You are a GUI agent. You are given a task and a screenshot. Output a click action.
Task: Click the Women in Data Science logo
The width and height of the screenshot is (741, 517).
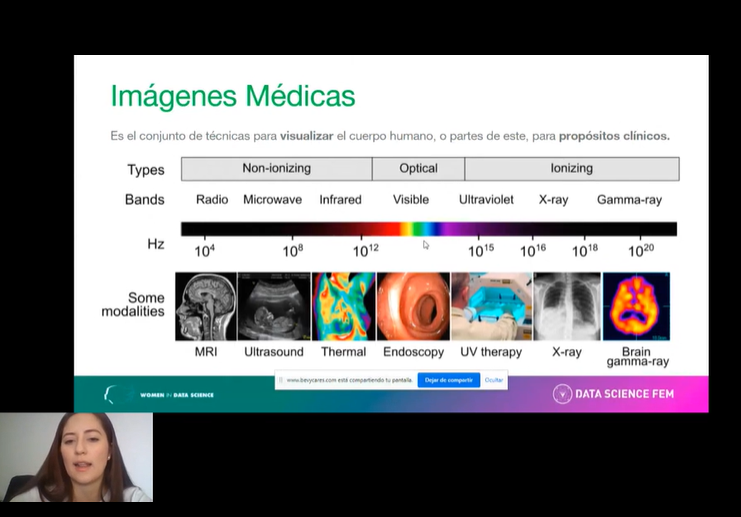[159, 394]
